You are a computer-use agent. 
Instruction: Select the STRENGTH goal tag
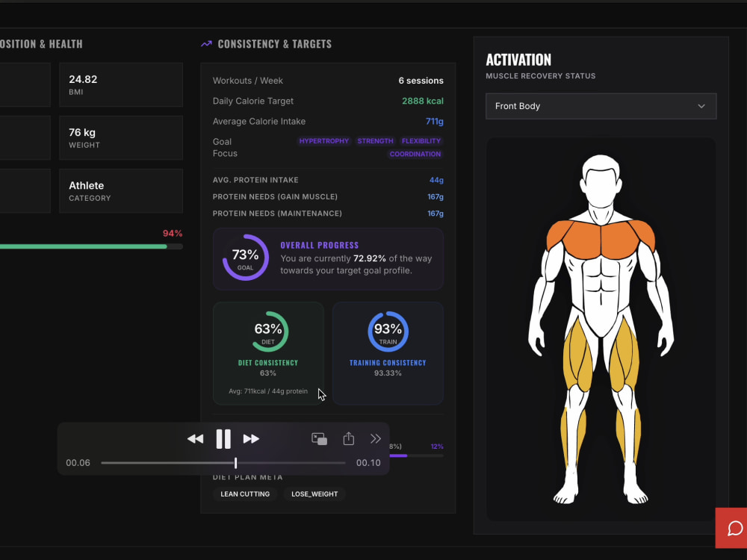376,141
